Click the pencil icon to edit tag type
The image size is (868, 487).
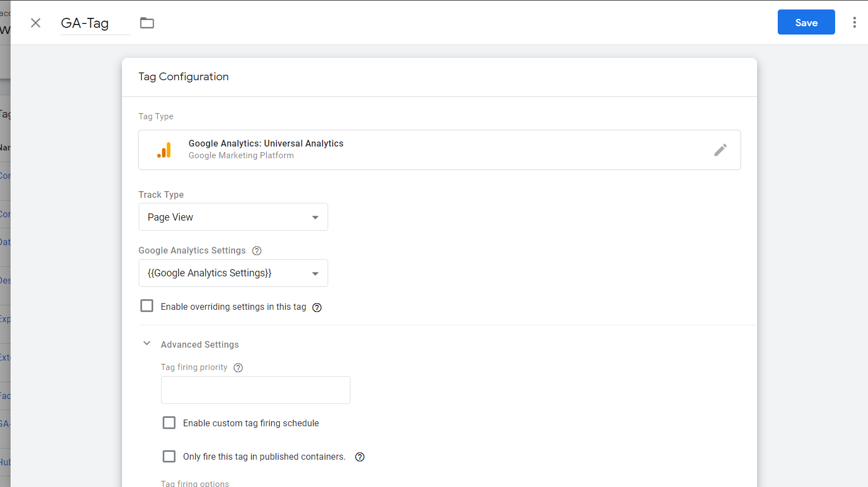(x=720, y=150)
